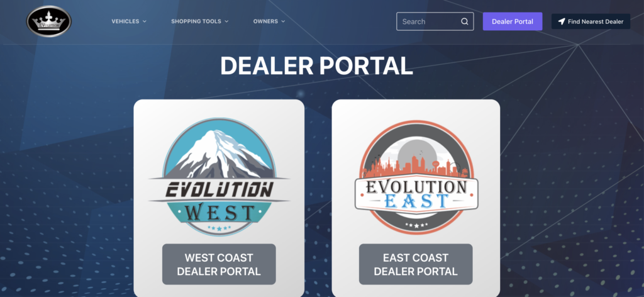The image size is (644, 297).
Task: Expand the Owners menu chevron
Action: [283, 21]
